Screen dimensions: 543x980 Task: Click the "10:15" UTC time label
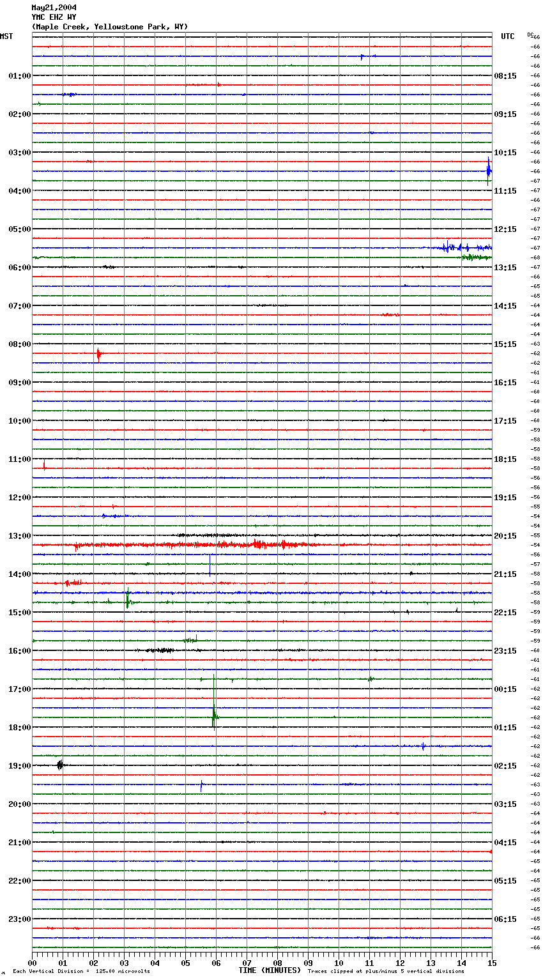pyautogui.click(x=505, y=153)
